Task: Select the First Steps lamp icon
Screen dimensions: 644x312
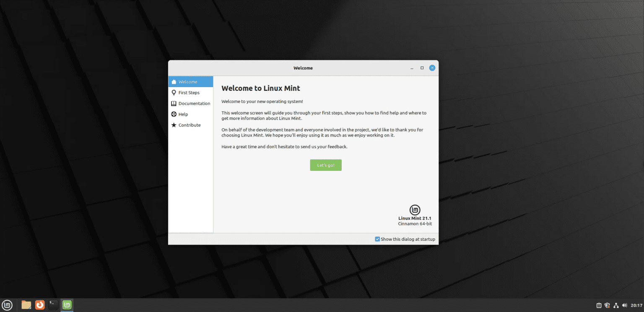Action: click(x=174, y=93)
